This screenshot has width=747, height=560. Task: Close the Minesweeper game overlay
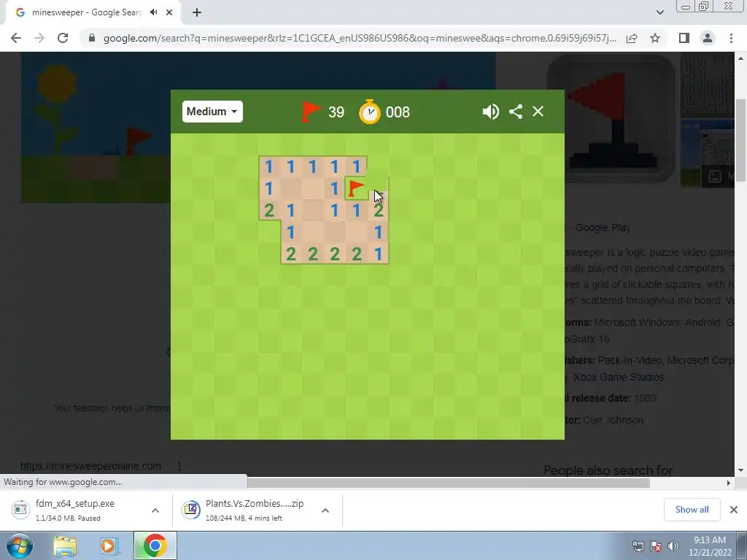coord(538,112)
